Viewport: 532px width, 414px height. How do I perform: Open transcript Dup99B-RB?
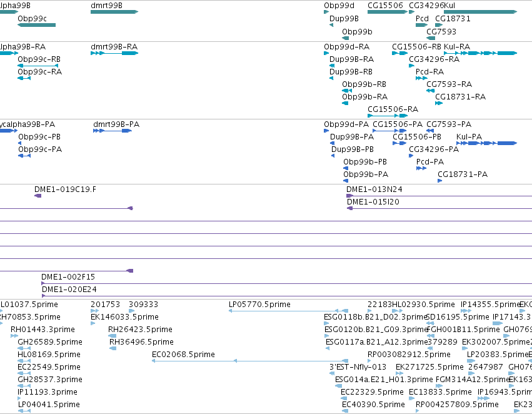tap(351, 72)
